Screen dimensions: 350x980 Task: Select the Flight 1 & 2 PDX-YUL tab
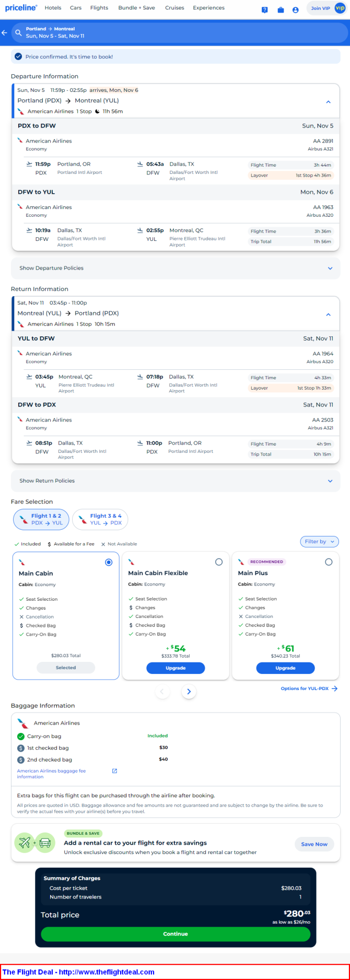[41, 519]
